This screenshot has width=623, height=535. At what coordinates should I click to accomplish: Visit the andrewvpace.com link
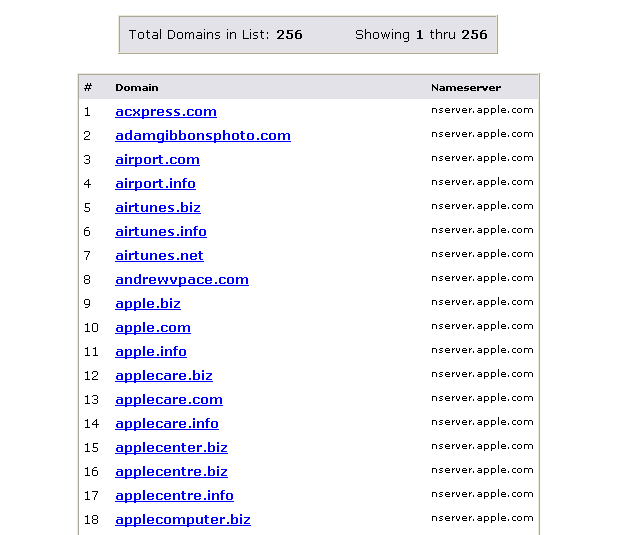pyautogui.click(x=181, y=280)
